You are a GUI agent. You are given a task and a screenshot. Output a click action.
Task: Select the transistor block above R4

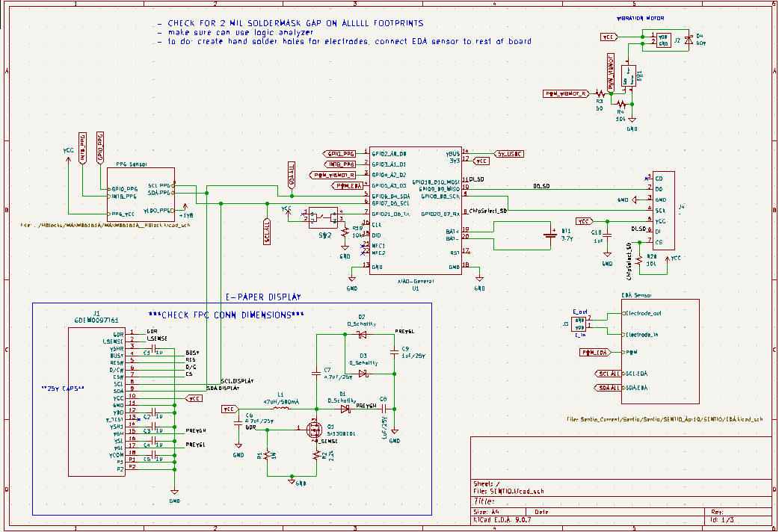[629, 76]
